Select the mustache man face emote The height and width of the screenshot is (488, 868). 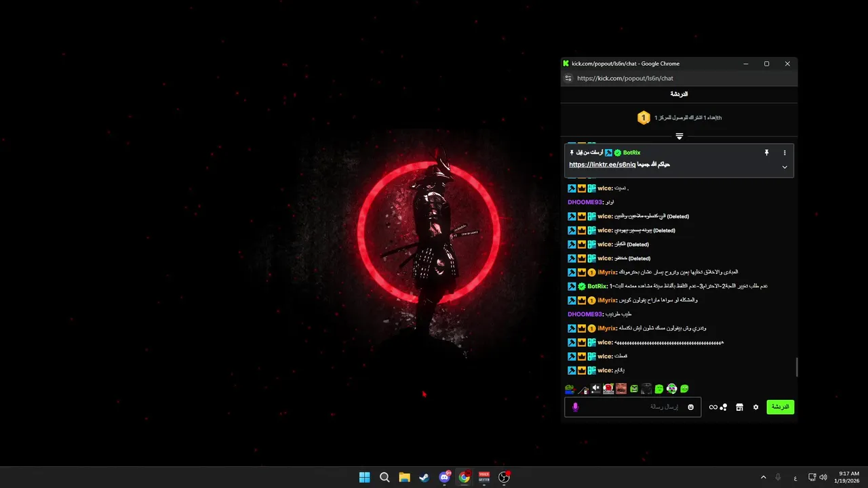[x=621, y=389]
